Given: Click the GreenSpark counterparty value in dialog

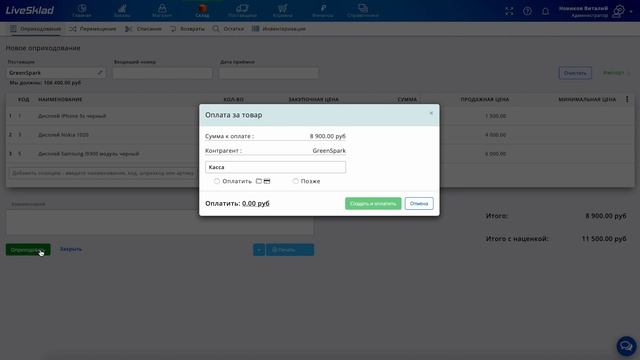Looking at the screenshot, I should (x=329, y=151).
